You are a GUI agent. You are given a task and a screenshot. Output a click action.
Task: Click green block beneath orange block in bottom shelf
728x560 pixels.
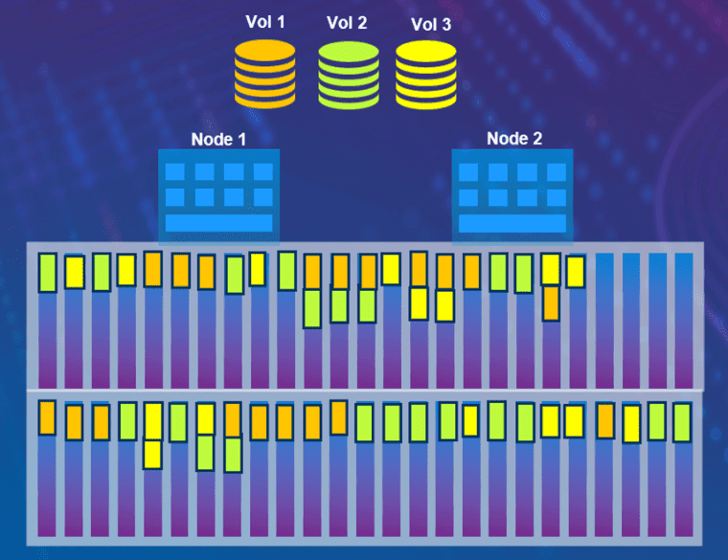tap(233, 455)
